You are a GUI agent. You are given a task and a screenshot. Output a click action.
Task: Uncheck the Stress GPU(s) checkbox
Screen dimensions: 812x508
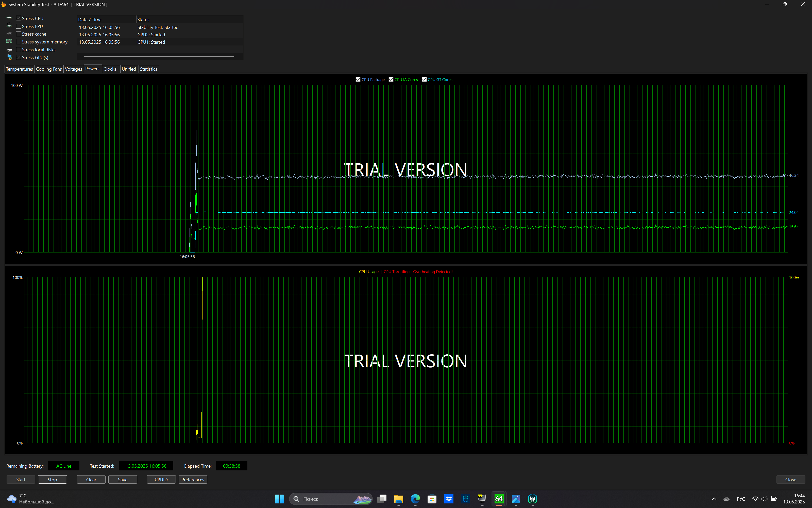pyautogui.click(x=19, y=57)
